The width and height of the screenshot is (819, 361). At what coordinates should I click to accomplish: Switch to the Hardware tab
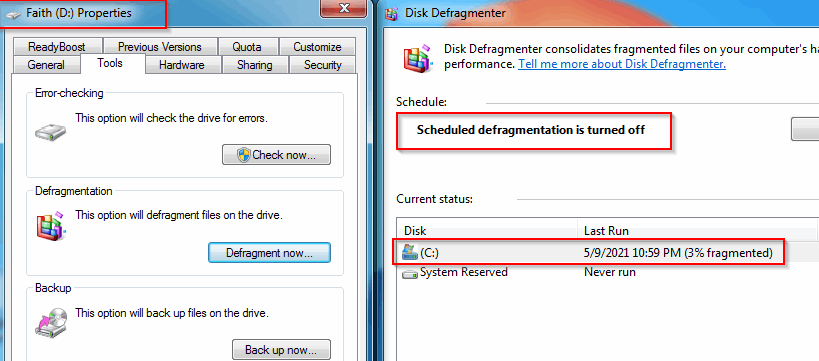182,65
